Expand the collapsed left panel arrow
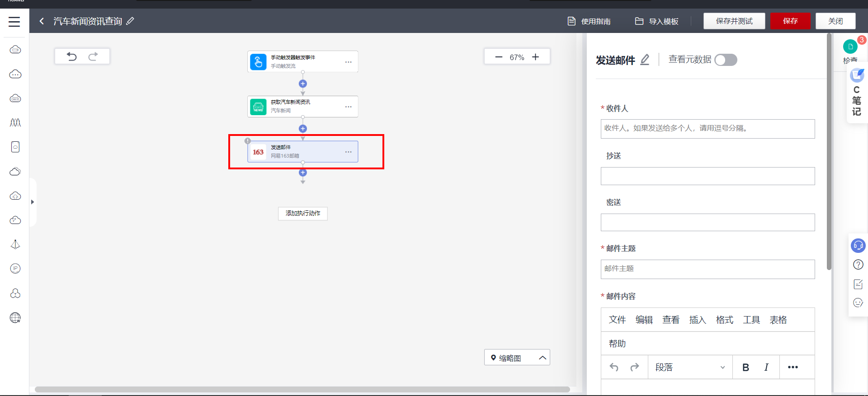Screen dimensions: 868x396 (x=33, y=202)
